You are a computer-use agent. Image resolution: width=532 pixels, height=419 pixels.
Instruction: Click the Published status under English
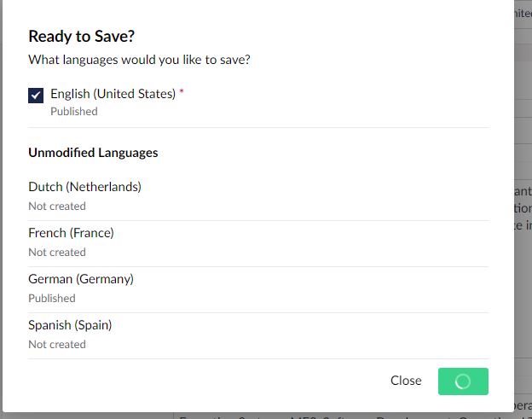(x=74, y=112)
